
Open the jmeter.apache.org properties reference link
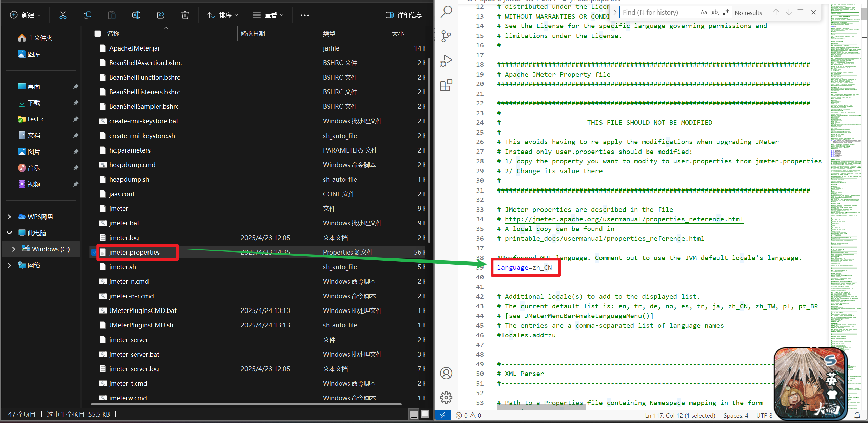(624, 219)
